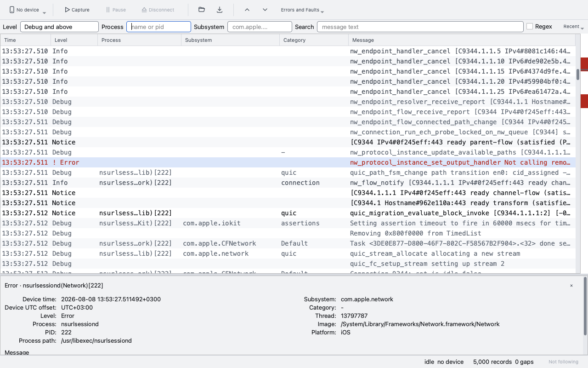The width and height of the screenshot is (588, 368).
Task: Jump to previous error with up chevron
Action: [x=247, y=10]
